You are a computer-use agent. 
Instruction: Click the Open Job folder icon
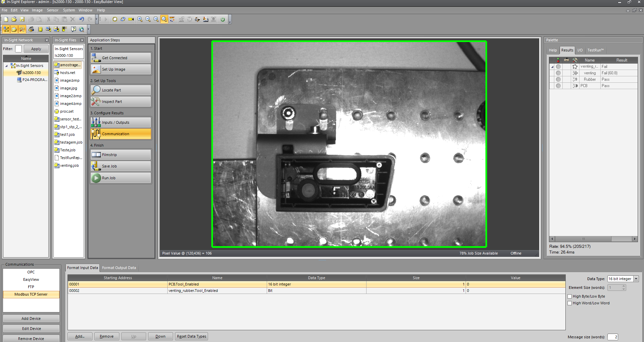point(14,20)
